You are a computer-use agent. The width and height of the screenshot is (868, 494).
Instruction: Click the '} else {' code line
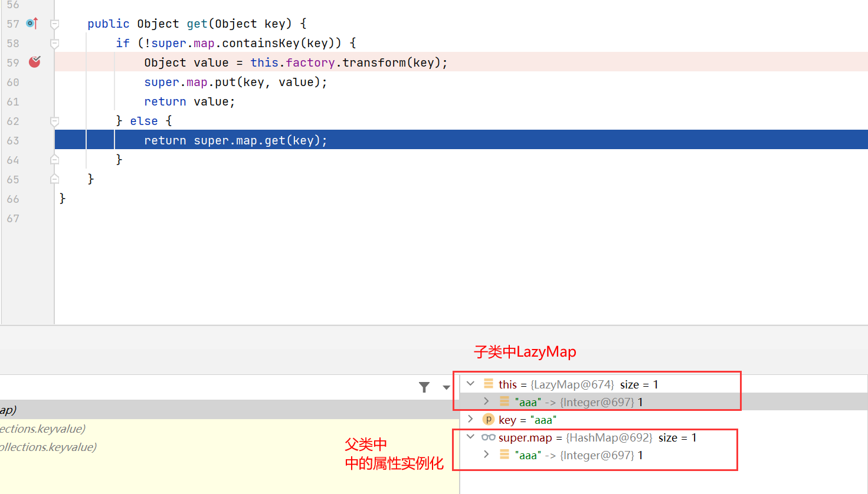(144, 121)
